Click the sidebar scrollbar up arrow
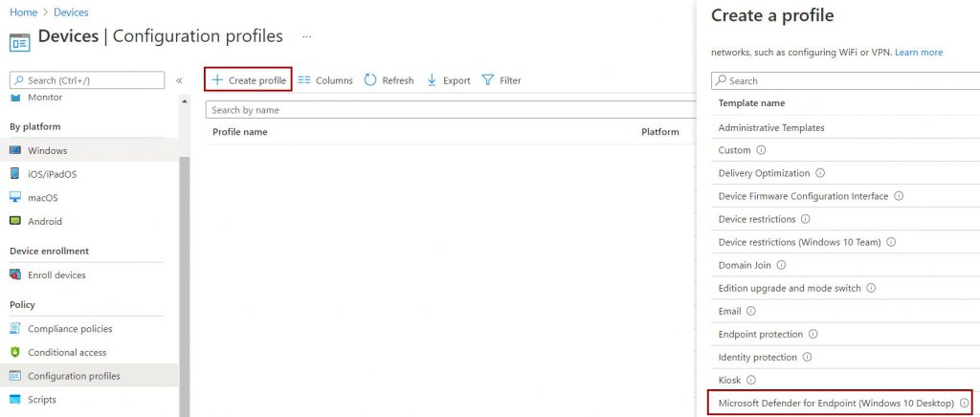Viewport: 980px width, 417px height. [x=185, y=100]
